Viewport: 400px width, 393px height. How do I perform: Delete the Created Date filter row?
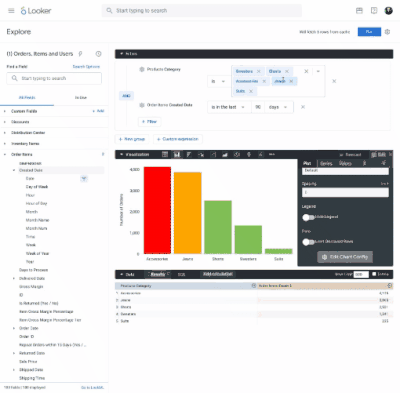[303, 107]
